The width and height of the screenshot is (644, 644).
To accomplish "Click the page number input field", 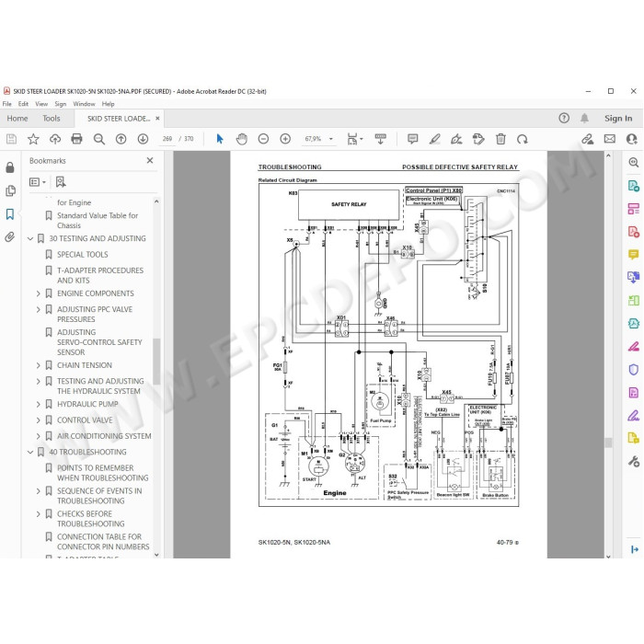I will 167,139.
